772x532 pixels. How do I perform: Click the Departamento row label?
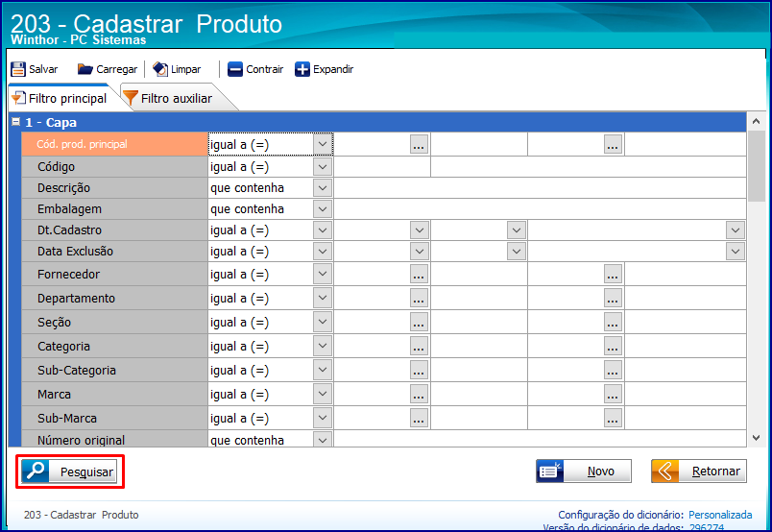[114, 298]
